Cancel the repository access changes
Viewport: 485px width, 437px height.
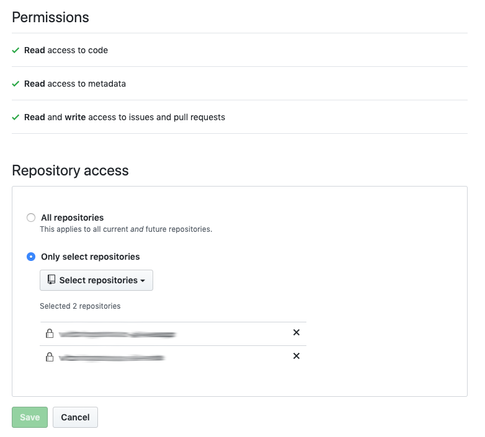(x=75, y=417)
